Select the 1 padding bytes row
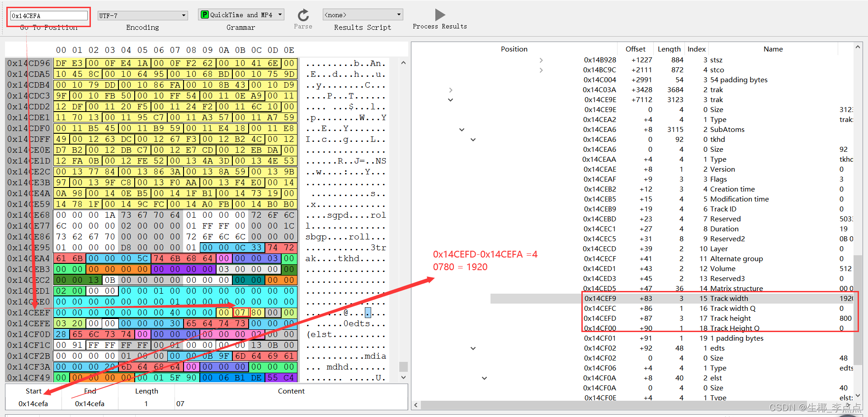Image resolution: width=868 pixels, height=417 pixels. pos(672,338)
